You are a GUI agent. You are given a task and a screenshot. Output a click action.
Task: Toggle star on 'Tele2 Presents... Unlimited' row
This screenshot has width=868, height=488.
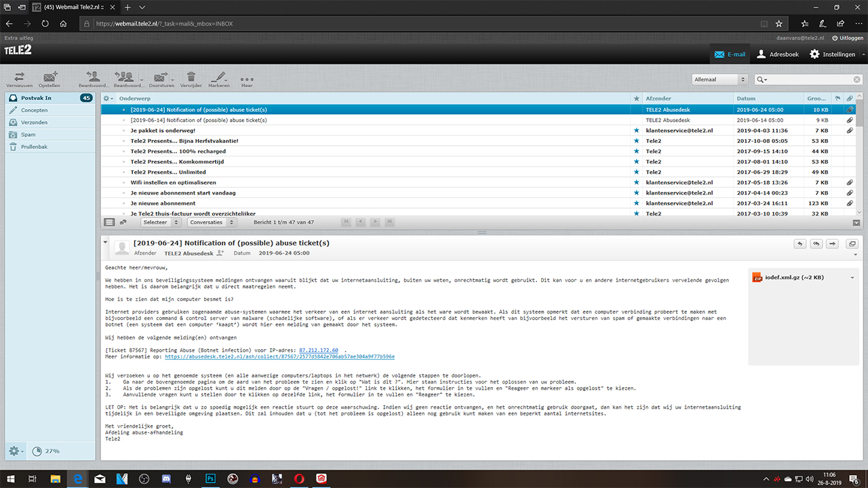click(x=636, y=172)
